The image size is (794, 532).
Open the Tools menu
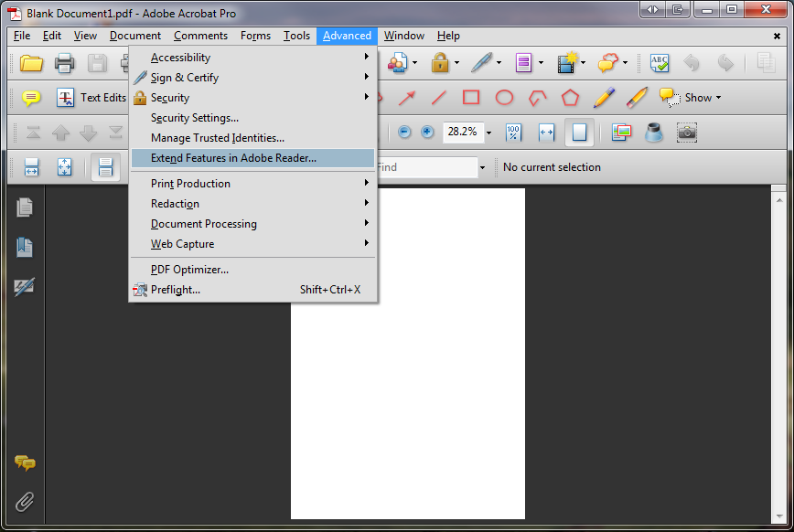point(296,36)
